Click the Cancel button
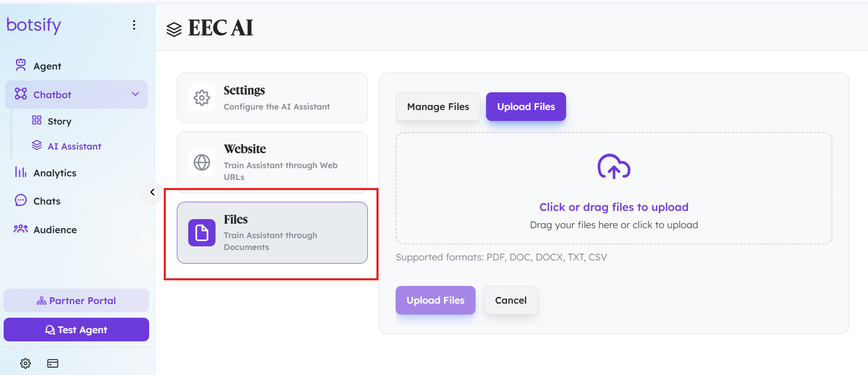The image size is (868, 375). [511, 300]
